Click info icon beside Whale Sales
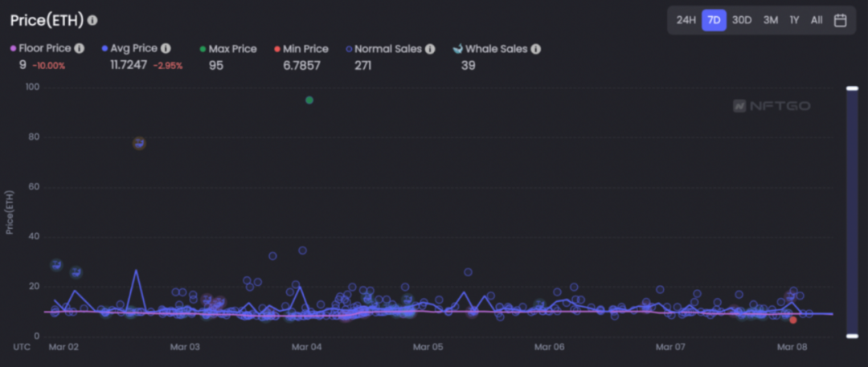This screenshot has width=868, height=367. tap(535, 49)
